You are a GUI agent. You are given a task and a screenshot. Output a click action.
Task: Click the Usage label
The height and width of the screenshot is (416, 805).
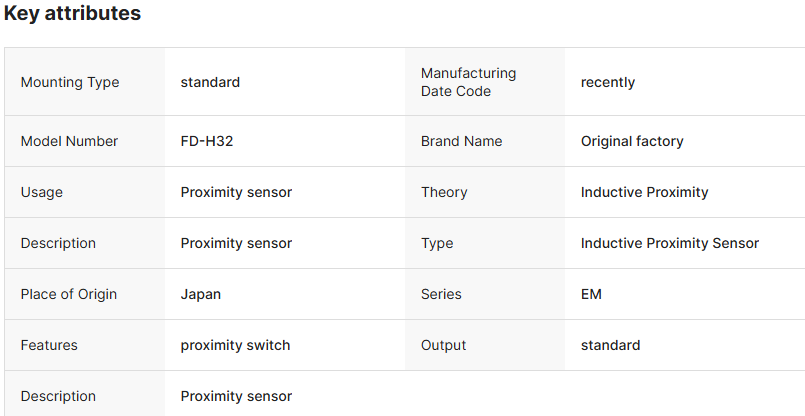click(42, 192)
